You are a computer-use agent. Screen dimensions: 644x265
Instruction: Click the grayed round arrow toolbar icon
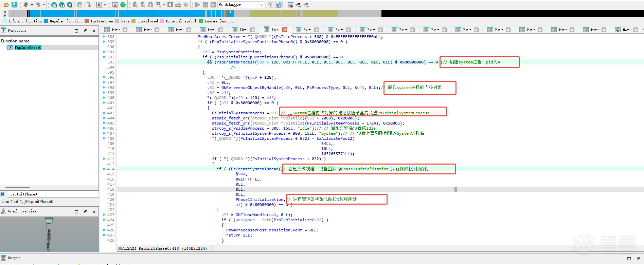[79, 5]
